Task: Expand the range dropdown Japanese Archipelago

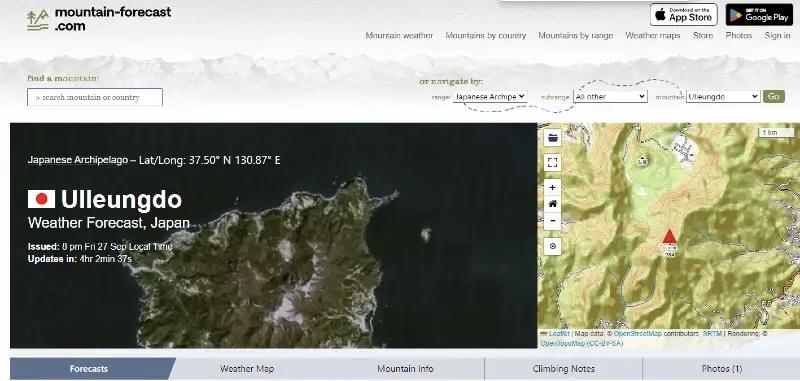Action: point(490,96)
